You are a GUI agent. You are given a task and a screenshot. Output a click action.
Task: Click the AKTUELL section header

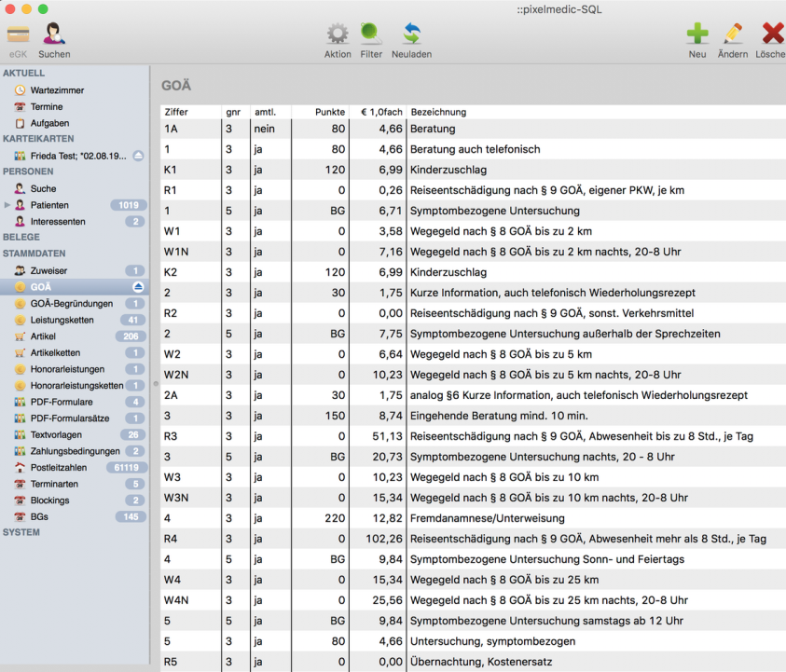click(x=23, y=73)
